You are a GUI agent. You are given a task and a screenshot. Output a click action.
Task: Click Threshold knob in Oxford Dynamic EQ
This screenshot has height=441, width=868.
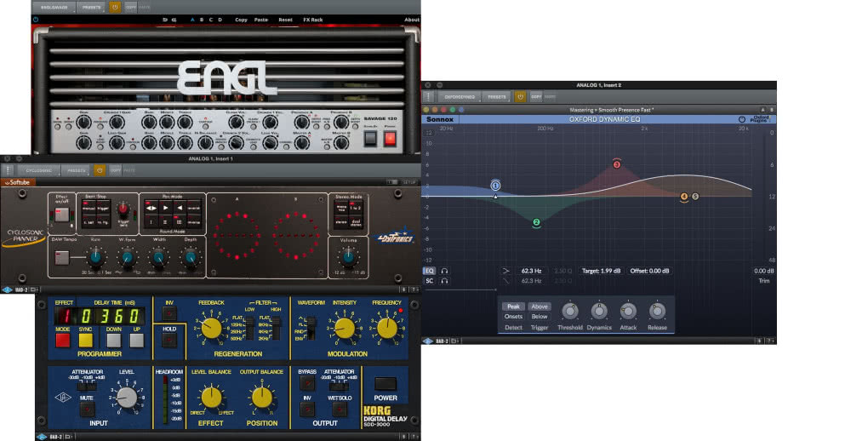(569, 311)
